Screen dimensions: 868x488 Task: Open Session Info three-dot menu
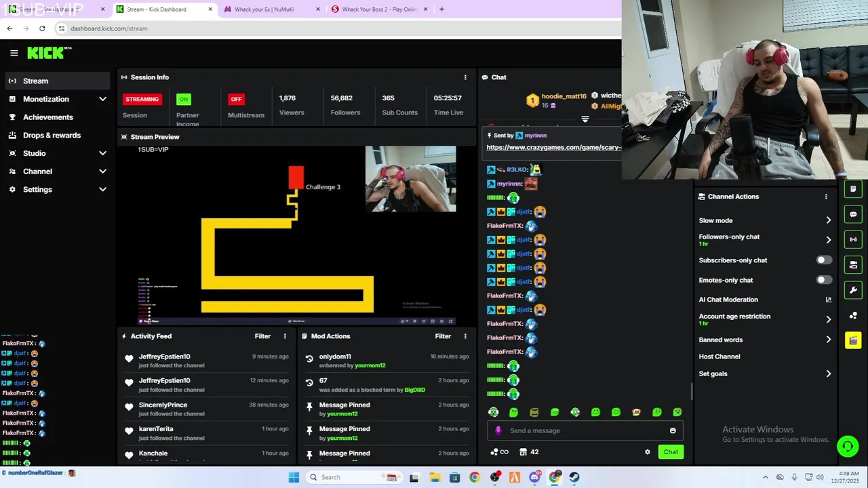click(x=465, y=77)
